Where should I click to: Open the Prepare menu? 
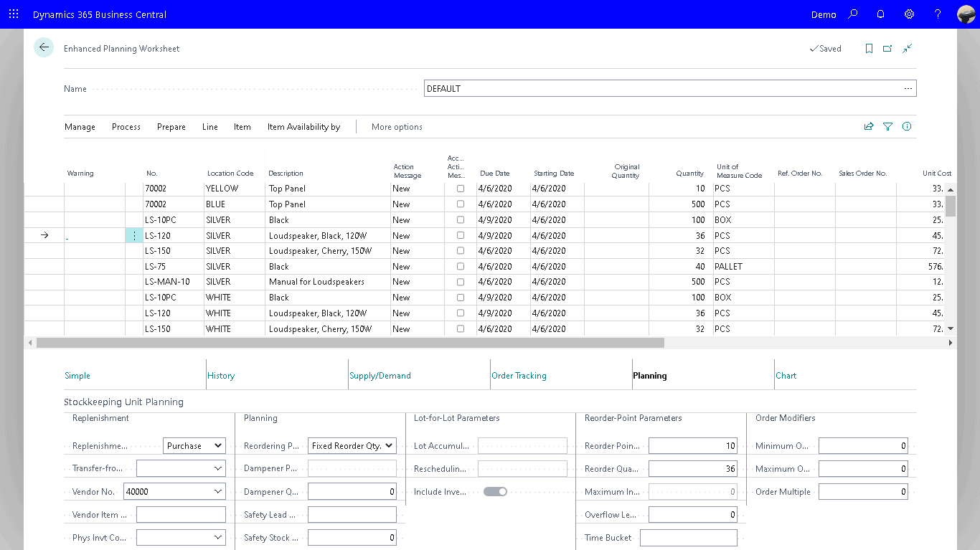pyautogui.click(x=171, y=127)
